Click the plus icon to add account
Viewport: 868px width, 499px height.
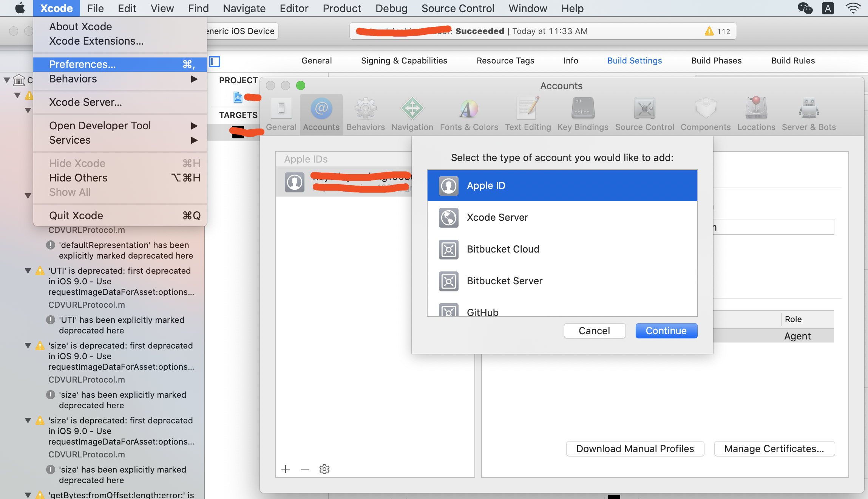[x=286, y=469]
